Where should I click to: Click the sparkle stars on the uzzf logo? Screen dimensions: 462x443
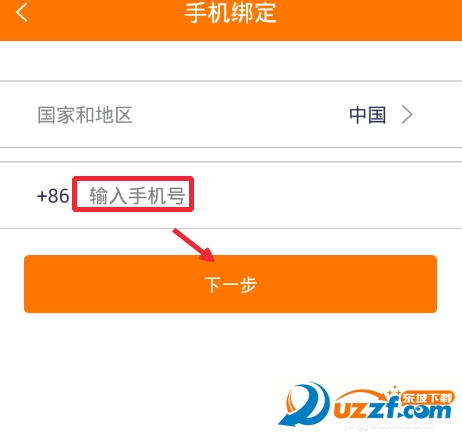point(393,391)
